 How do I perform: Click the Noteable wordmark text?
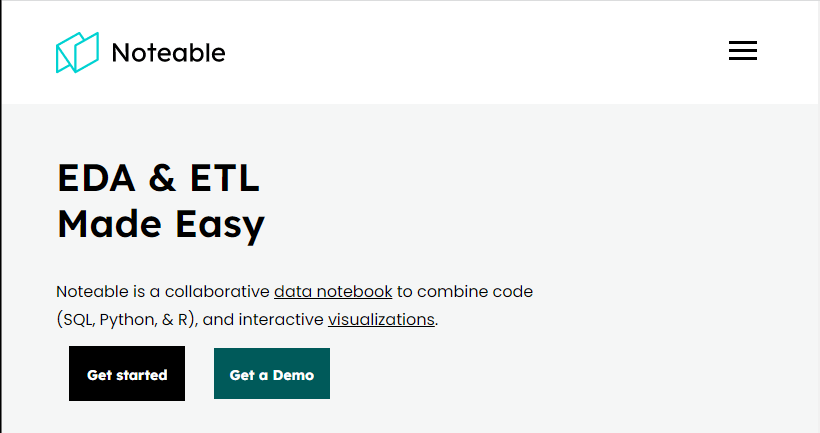click(x=168, y=52)
